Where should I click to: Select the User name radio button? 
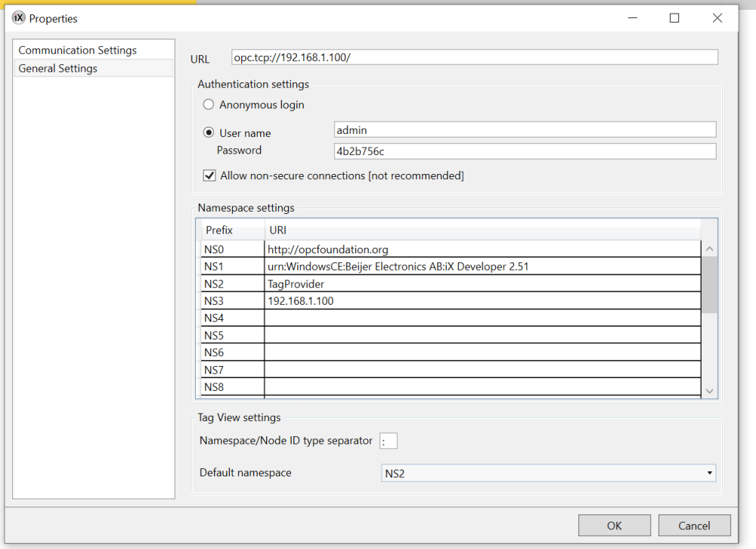[209, 132]
